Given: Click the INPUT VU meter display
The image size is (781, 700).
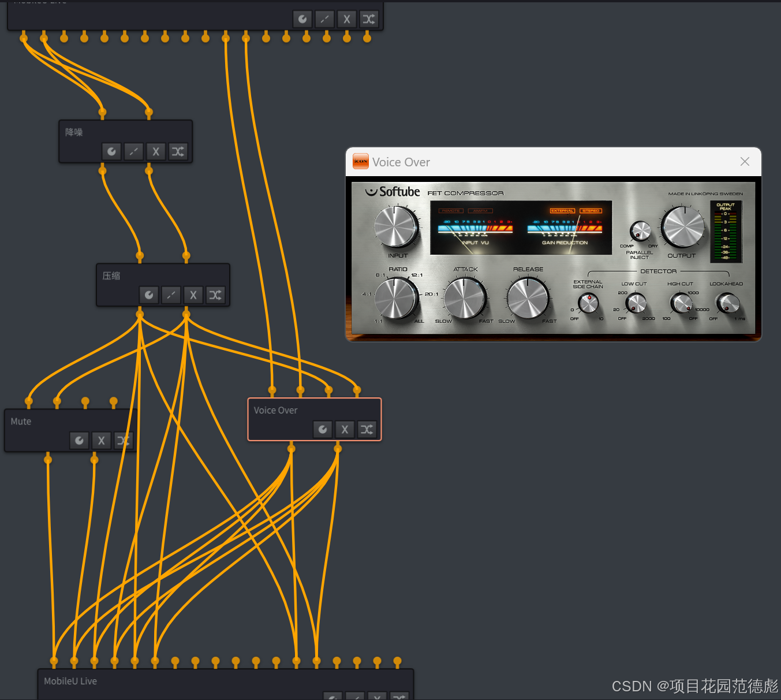Looking at the screenshot, I should (x=476, y=231).
